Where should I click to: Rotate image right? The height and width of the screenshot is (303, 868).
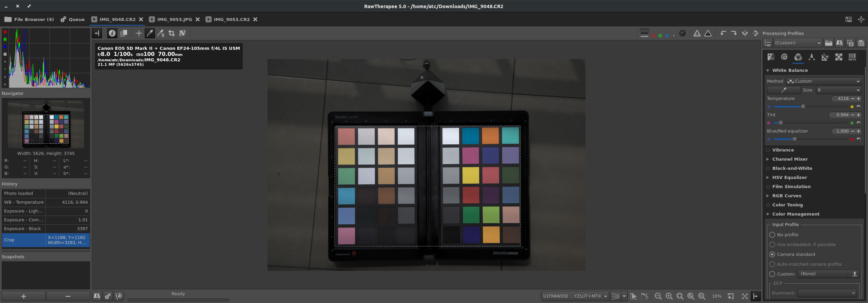tap(734, 33)
